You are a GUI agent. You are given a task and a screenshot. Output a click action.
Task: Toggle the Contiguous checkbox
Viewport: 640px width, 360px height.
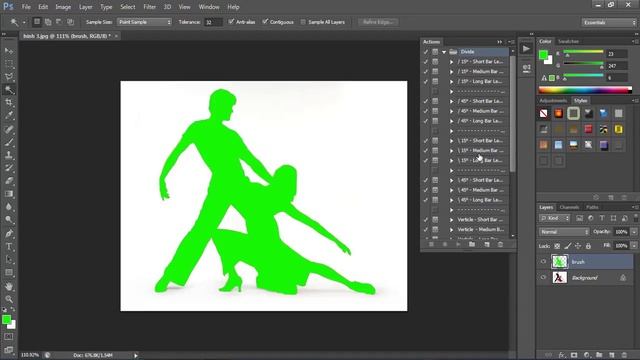click(265, 22)
